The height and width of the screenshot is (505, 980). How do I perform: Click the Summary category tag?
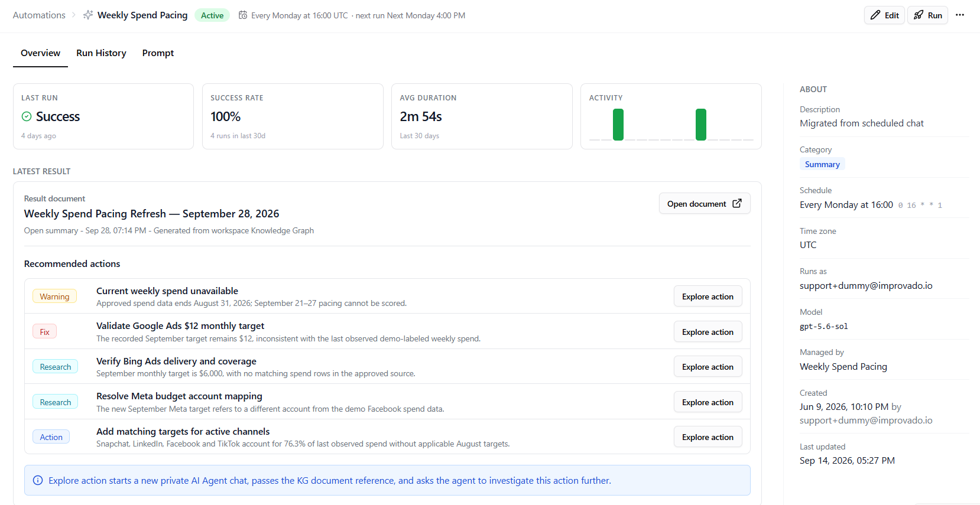pyautogui.click(x=822, y=164)
